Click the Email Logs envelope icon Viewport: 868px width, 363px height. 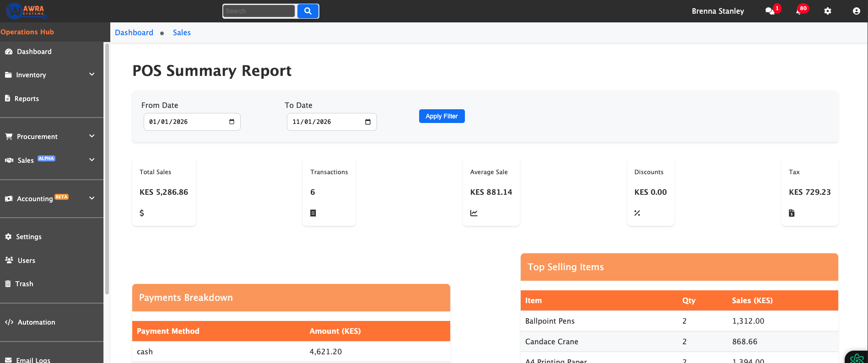tap(8, 360)
